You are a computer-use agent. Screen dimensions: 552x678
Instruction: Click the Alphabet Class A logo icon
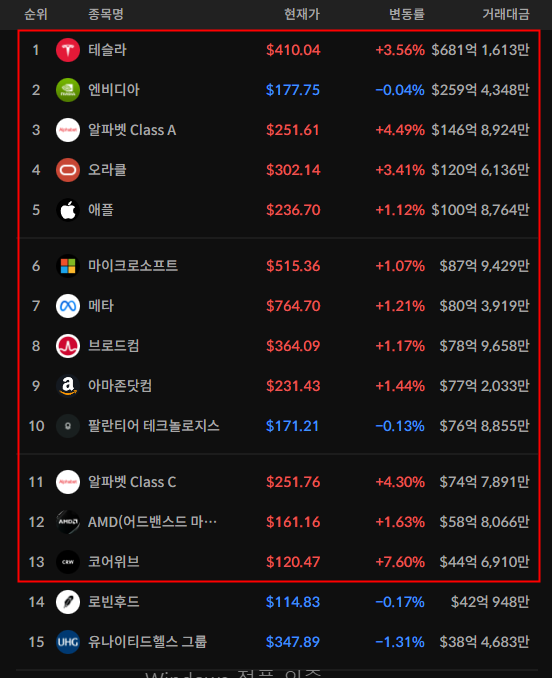pos(68,130)
